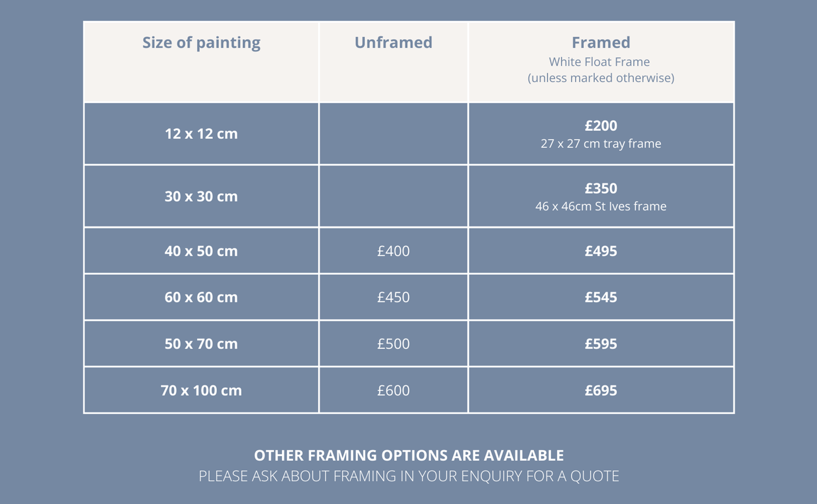Select the 30 x 30 cm size cell
817x504 pixels.
tap(201, 196)
